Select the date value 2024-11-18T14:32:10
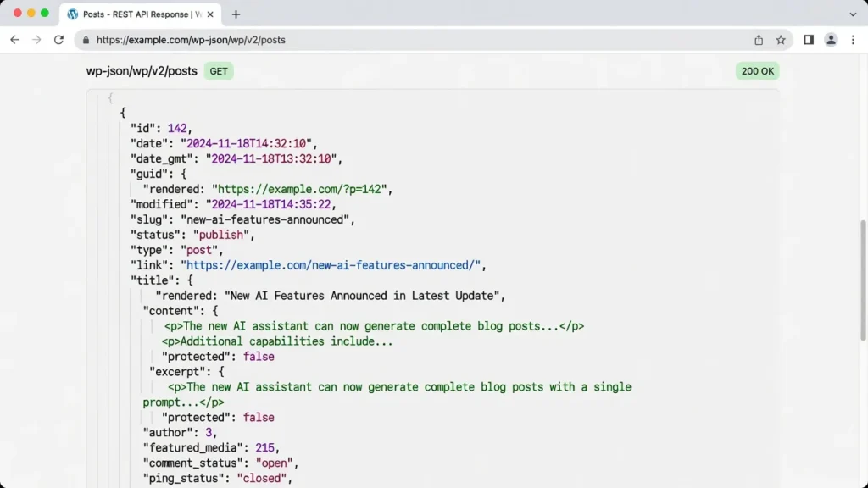The width and height of the screenshot is (868, 488). pos(246,144)
